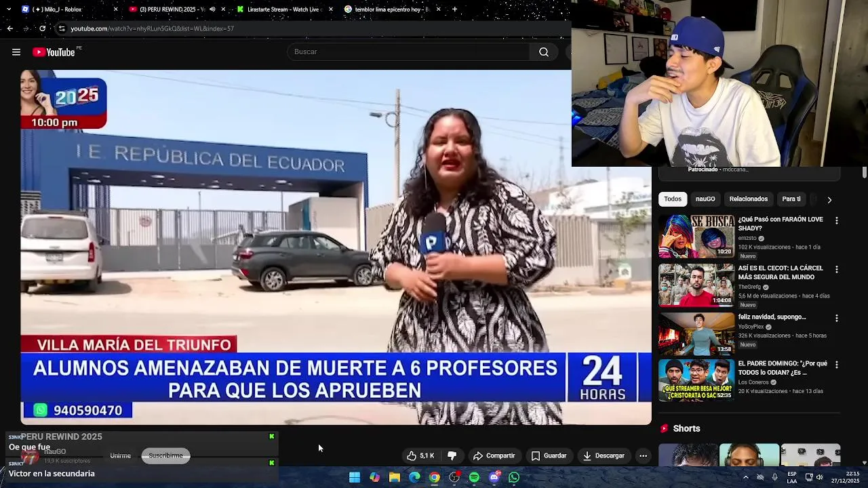The height and width of the screenshot is (488, 868).
Task: Go back with the browser back arrow
Action: pyautogui.click(x=9, y=28)
